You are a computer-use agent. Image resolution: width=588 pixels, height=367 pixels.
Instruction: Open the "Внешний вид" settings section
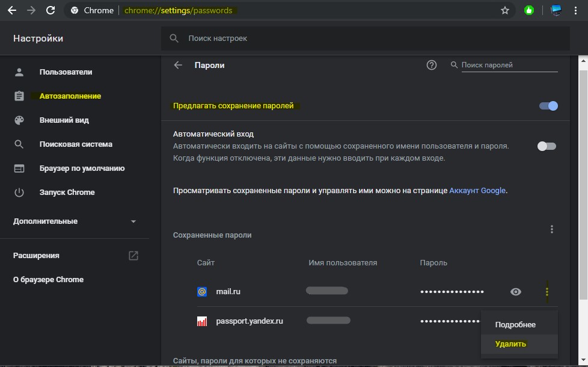coord(64,120)
